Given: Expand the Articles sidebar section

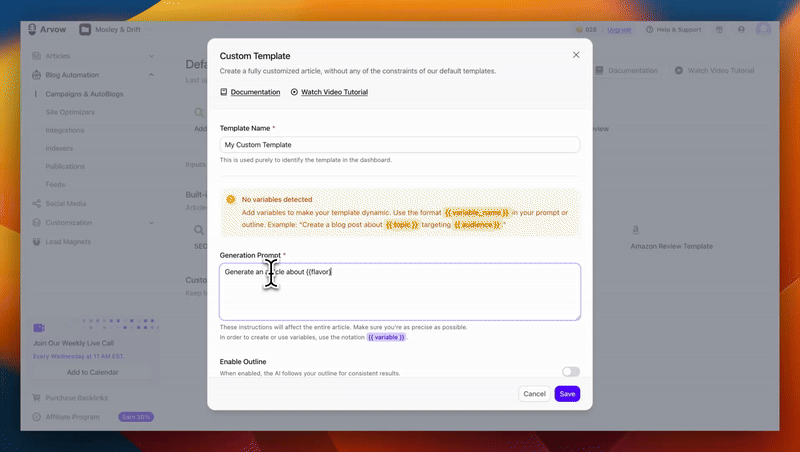Looking at the screenshot, I should click(151, 56).
